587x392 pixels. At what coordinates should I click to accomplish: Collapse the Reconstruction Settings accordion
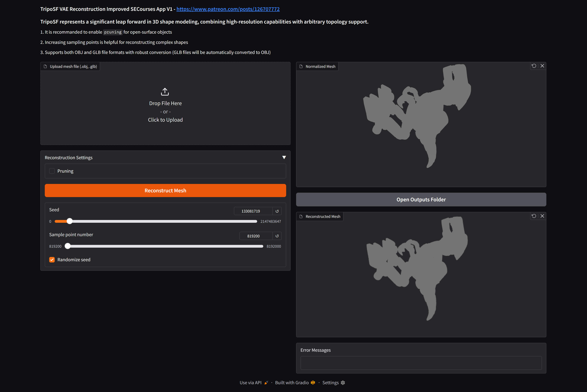coord(284,158)
